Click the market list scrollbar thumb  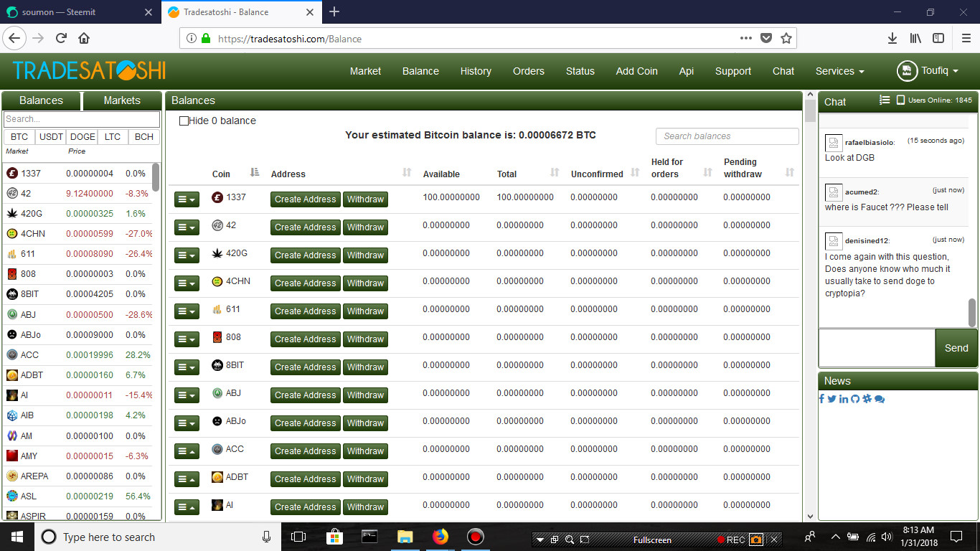156,177
